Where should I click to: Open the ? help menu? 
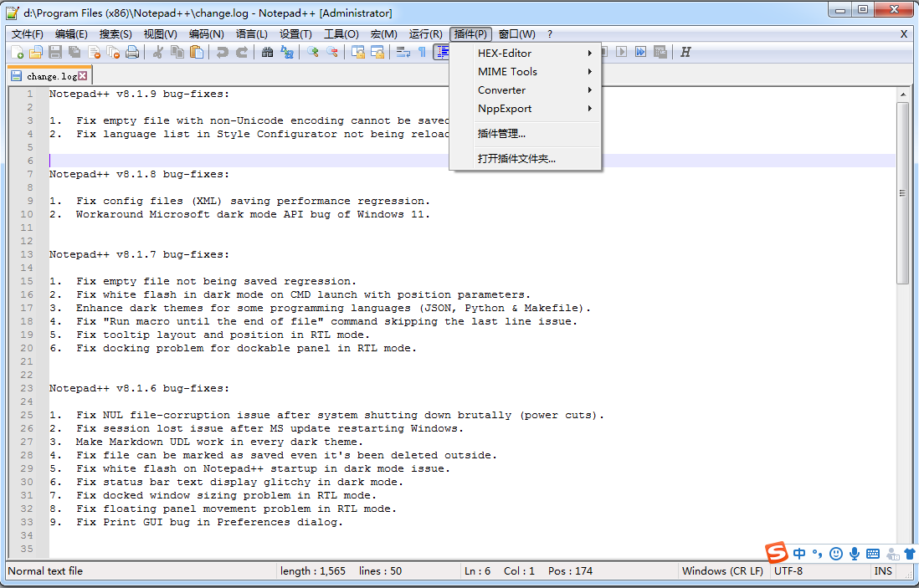[x=550, y=34]
